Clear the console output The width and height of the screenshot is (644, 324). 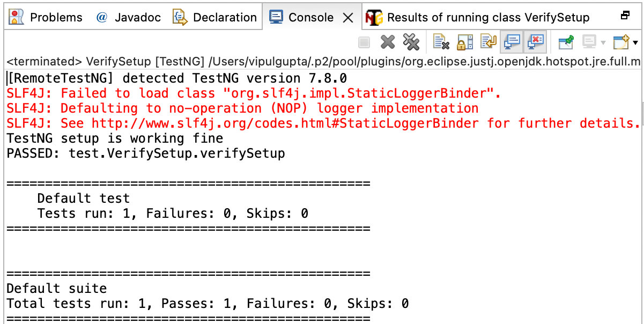441,42
